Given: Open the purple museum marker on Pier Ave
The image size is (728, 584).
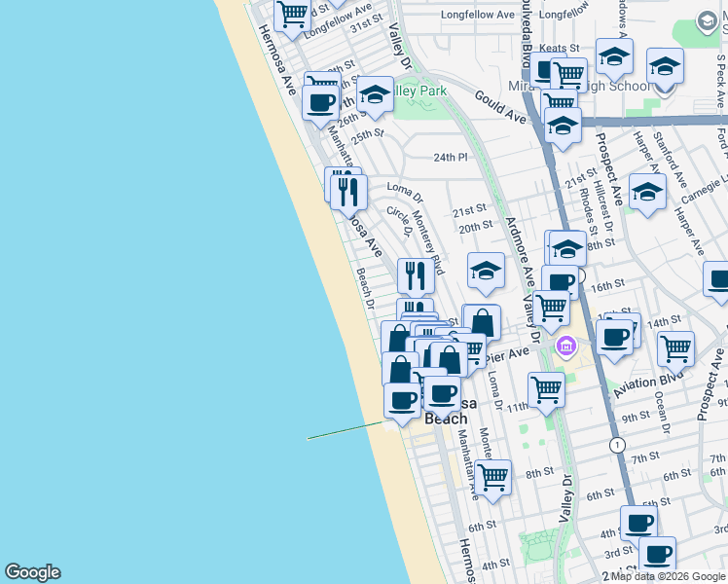Looking at the screenshot, I should (566, 347).
